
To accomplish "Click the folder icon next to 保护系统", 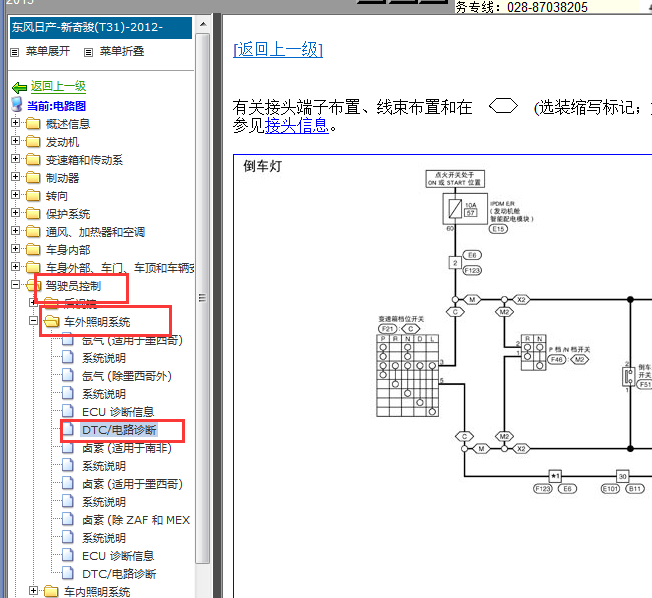I will [33, 214].
